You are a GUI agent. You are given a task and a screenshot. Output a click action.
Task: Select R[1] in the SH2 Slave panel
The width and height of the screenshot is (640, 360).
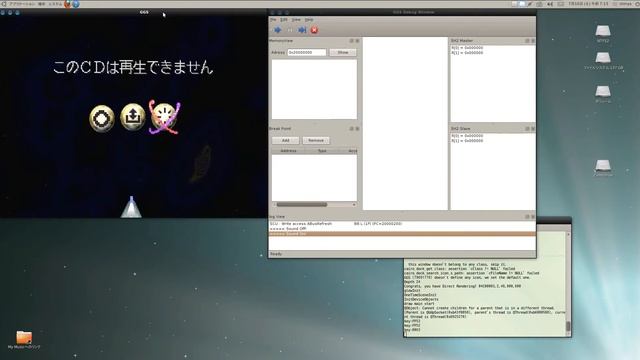467,141
